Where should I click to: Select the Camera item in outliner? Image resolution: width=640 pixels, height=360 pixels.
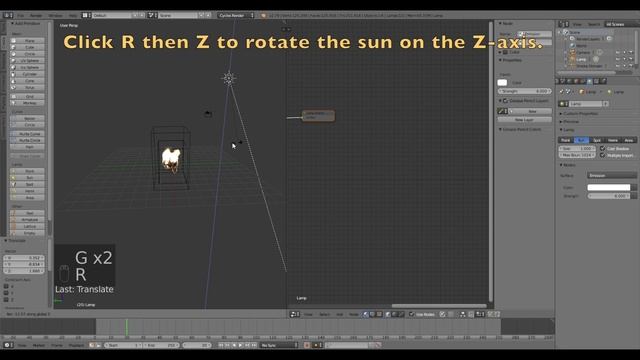point(583,52)
